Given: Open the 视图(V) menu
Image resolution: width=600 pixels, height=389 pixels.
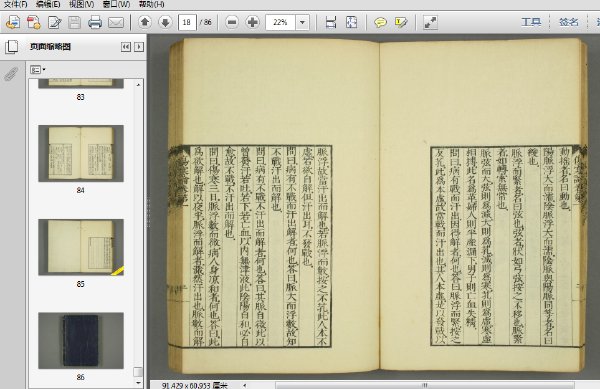Looking at the screenshot, I should point(82,4).
